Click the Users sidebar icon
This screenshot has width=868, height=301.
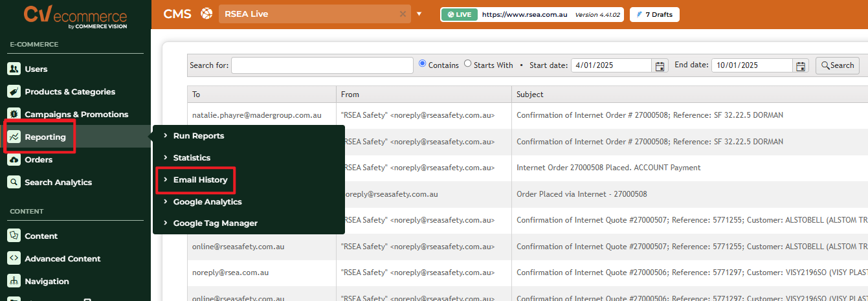click(x=14, y=69)
